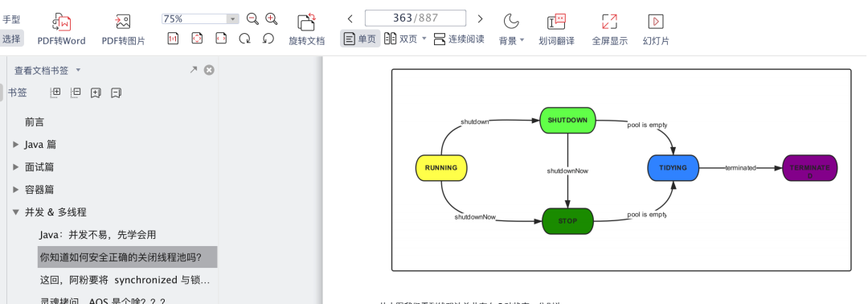Enable 划词翻译 translation
The image size is (868, 304).
556,29
